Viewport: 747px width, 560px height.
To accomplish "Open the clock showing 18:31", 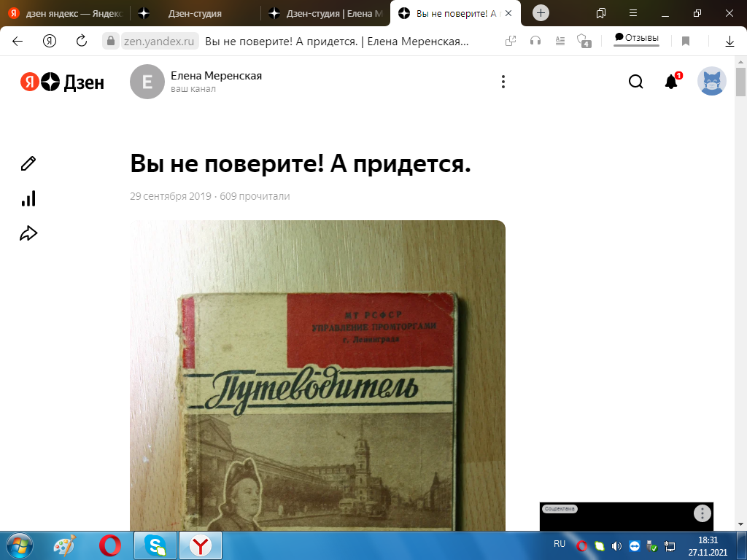I will pos(708,546).
